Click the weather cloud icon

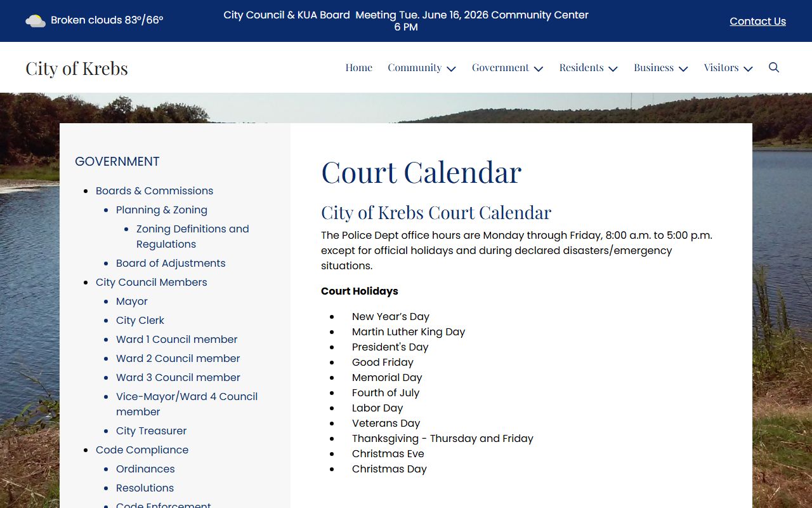coord(36,20)
